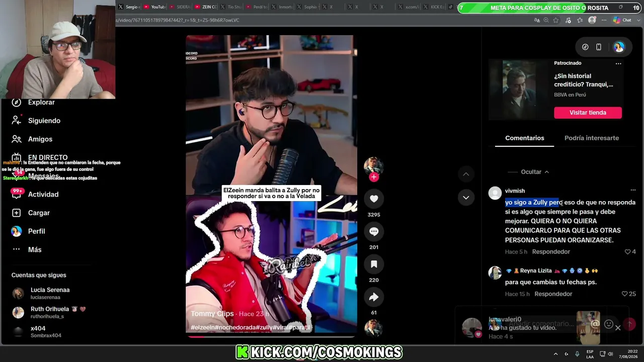Save the video with the bookmark icon

click(374, 264)
